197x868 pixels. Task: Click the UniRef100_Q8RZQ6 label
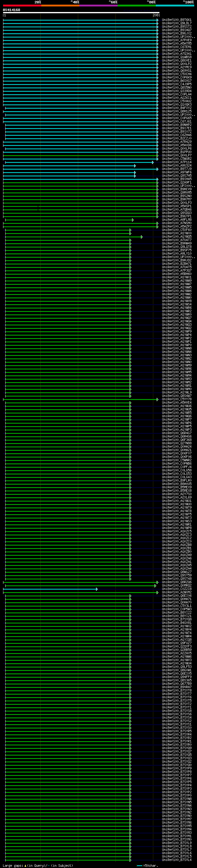(177, 582)
